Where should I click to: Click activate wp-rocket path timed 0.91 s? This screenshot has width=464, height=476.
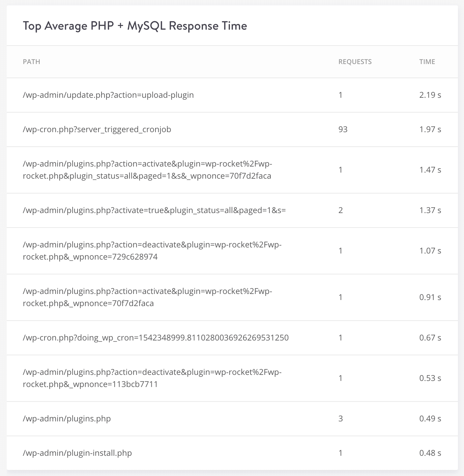point(147,297)
